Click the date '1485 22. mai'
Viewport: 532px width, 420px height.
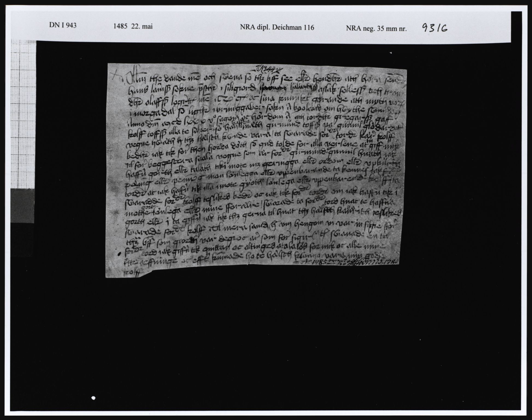(x=133, y=27)
